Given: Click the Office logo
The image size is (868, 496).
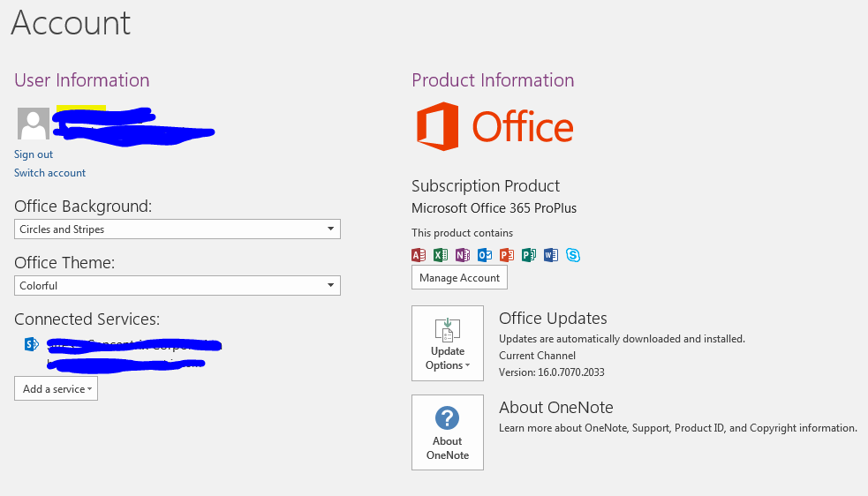Looking at the screenshot, I should tap(494, 126).
